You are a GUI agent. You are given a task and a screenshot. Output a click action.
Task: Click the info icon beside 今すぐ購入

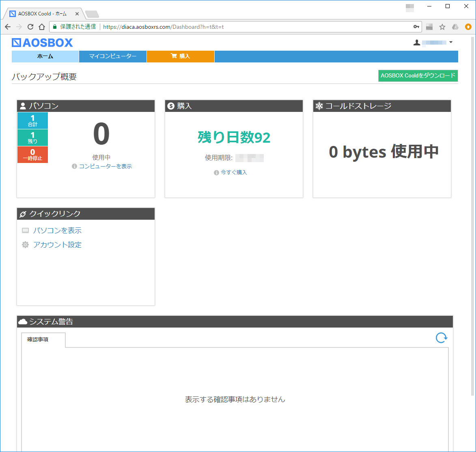click(x=216, y=173)
